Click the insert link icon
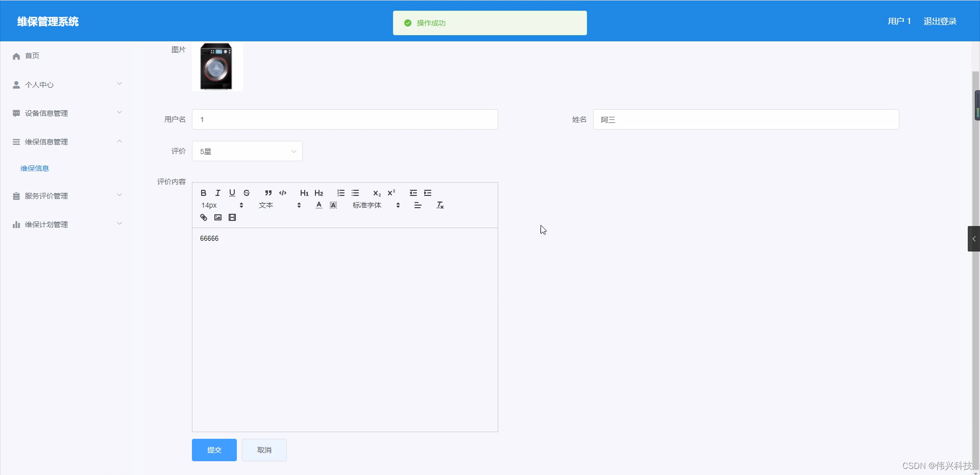The width and height of the screenshot is (980, 475). click(203, 217)
